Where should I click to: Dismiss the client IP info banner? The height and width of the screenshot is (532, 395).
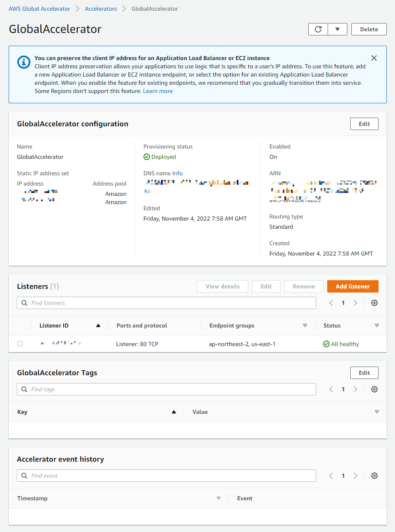374,58
